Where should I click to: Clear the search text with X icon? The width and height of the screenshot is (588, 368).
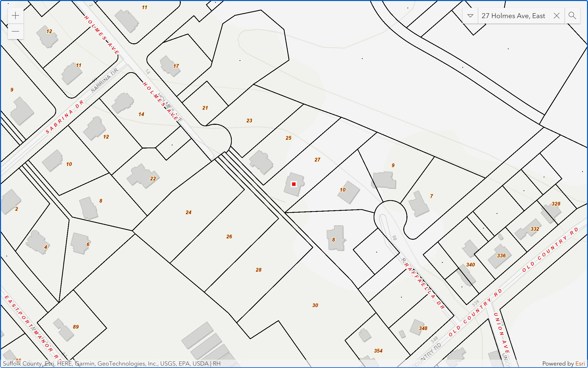tap(556, 16)
